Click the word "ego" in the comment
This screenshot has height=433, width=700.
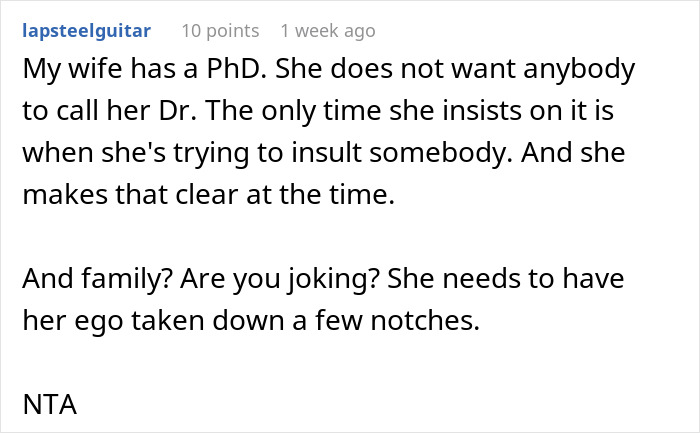click(99, 322)
